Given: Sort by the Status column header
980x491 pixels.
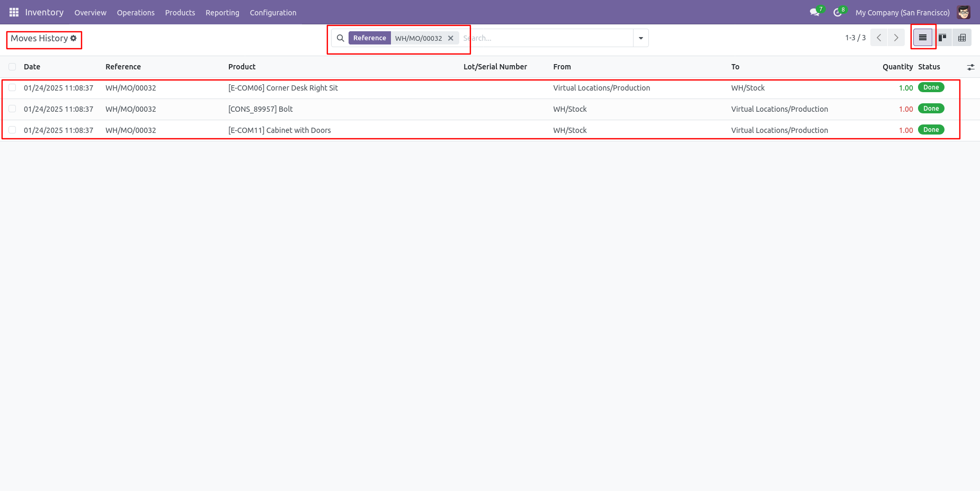Looking at the screenshot, I should click(x=929, y=67).
